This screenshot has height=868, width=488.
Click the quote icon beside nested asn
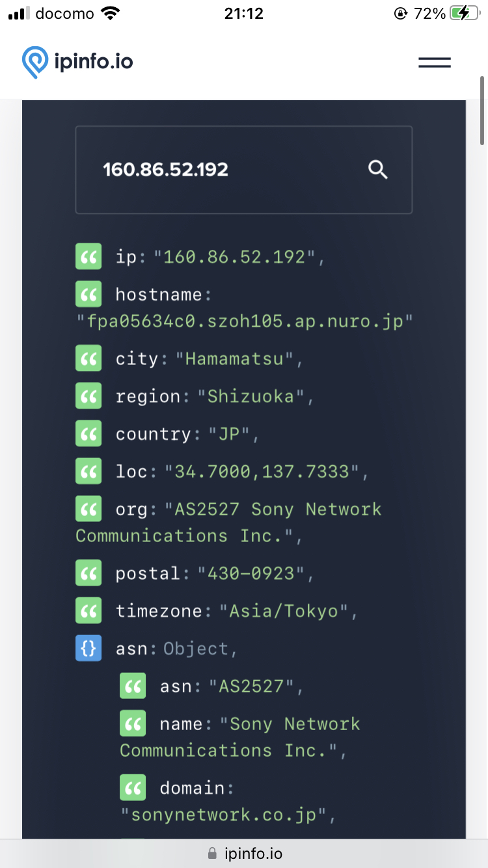133,686
